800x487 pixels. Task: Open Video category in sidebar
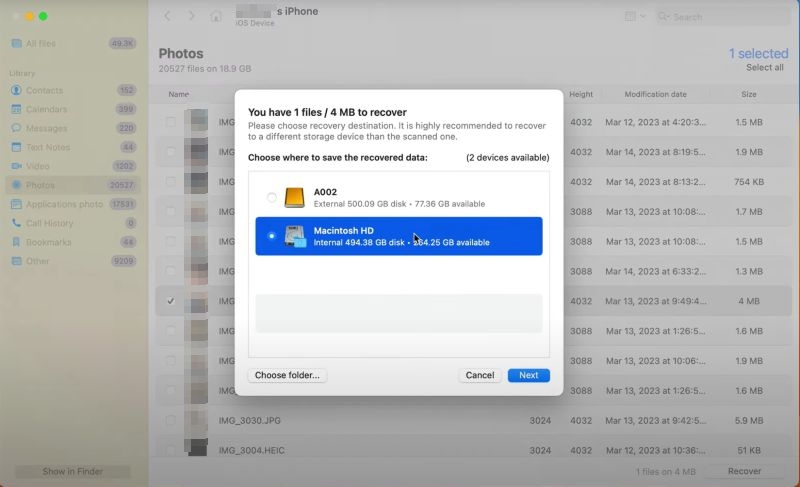click(73, 166)
